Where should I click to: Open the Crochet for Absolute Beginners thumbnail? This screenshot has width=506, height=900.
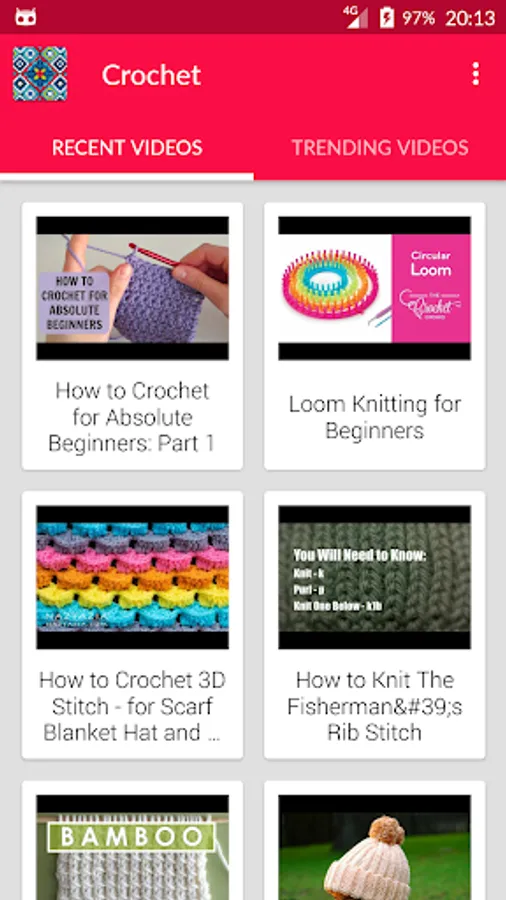click(133, 288)
